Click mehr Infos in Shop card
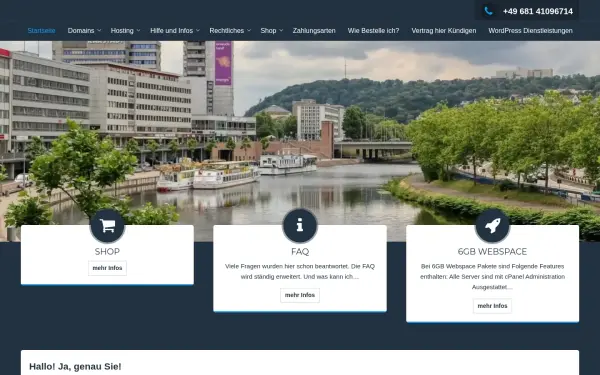This screenshot has height=375, width=600. tap(107, 268)
